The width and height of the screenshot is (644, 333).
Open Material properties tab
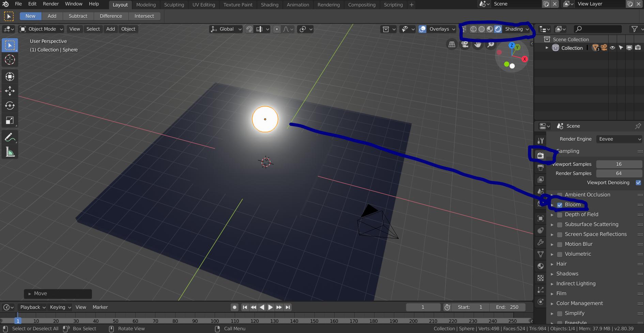coord(540,266)
